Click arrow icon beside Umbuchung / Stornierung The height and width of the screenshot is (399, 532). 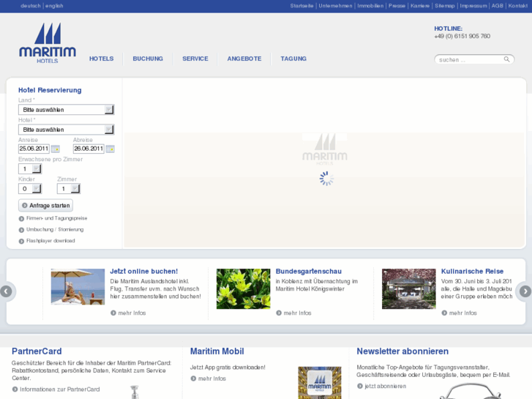[21, 230]
